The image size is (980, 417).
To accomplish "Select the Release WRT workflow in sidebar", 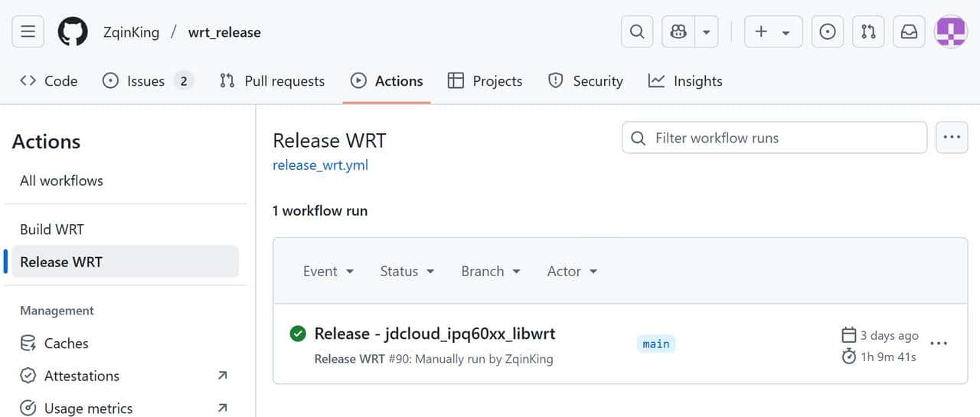I will (x=126, y=262).
